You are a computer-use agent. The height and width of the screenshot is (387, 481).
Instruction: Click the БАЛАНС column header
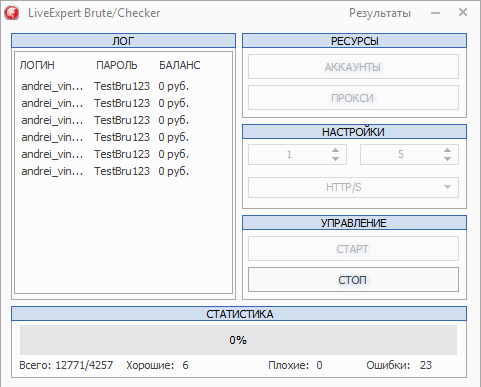pos(180,65)
